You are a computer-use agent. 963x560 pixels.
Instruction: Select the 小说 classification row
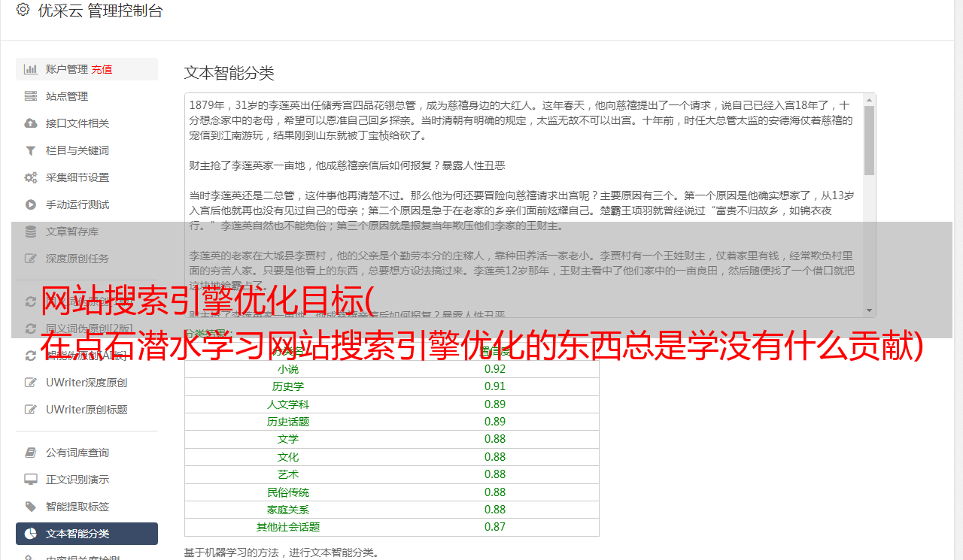coord(392,369)
